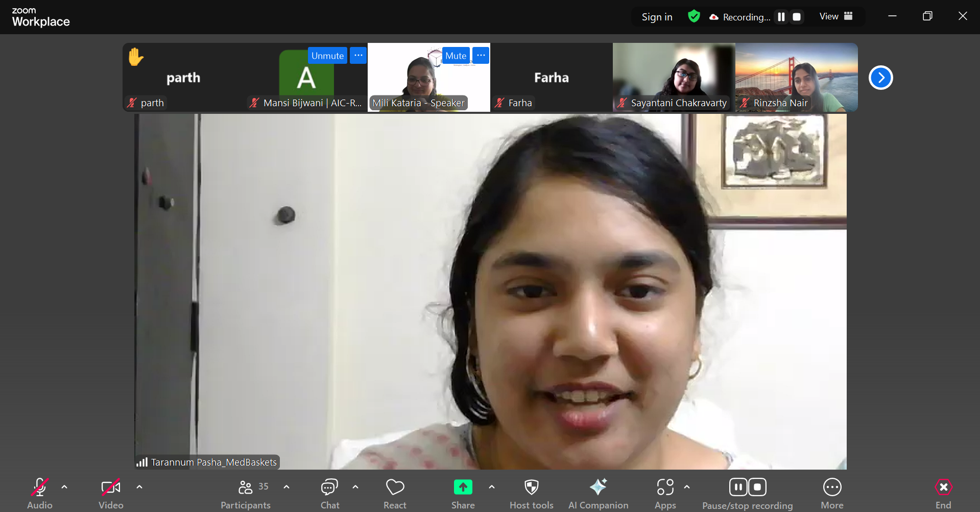Viewport: 980px width, 512px height.
Task: Expand video settings arrow
Action: coord(139,487)
